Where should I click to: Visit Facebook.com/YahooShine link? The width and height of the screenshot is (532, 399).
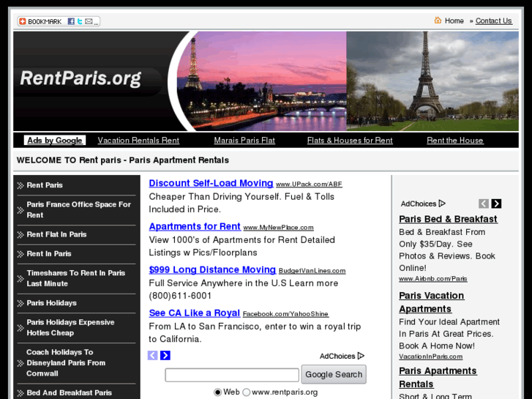point(285,314)
